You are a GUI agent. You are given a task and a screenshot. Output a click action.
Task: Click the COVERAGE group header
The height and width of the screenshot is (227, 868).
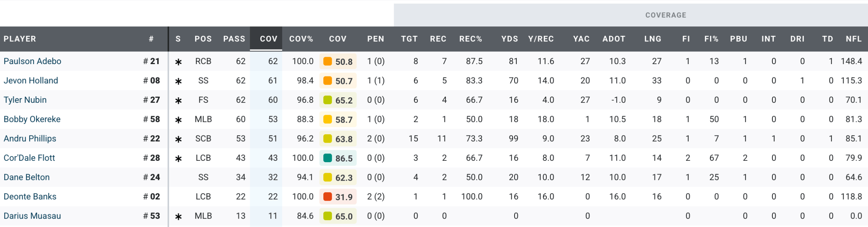tap(666, 15)
